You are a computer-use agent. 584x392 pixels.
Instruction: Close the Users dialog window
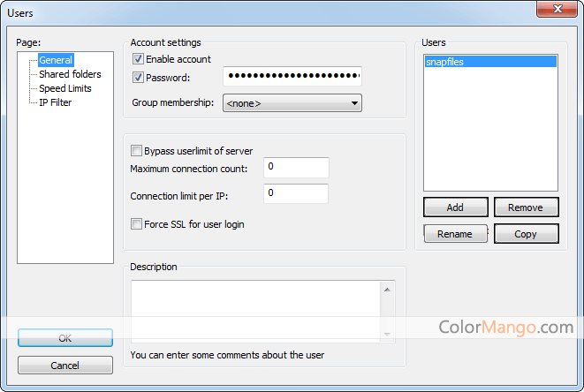(556, 9)
